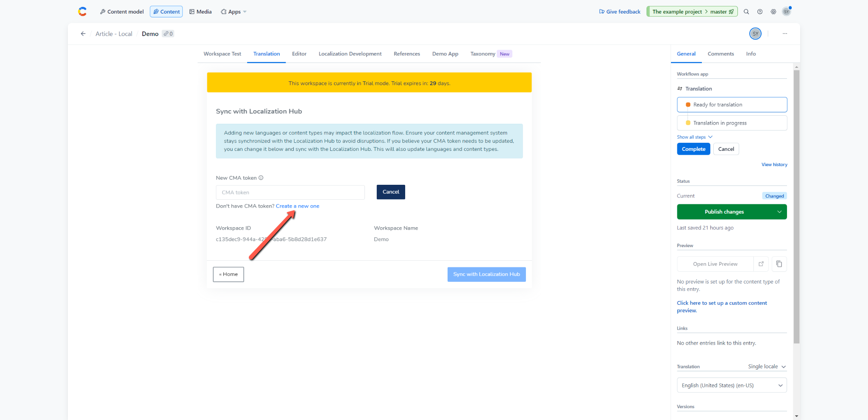
Task: Open live preview in new tab icon
Action: point(761,264)
